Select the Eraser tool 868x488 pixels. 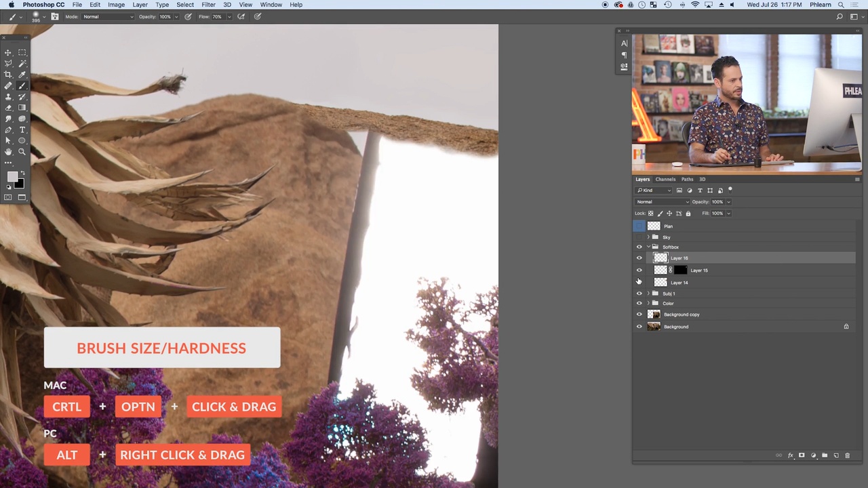point(8,108)
